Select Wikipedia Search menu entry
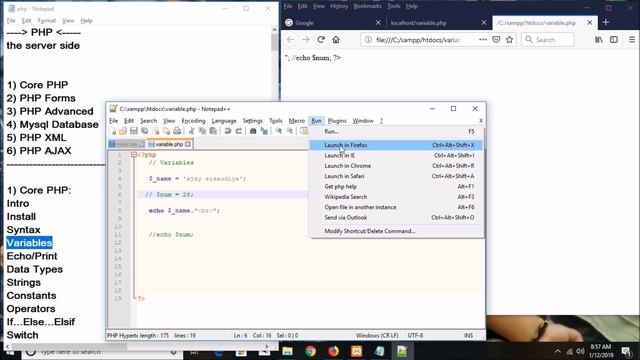The image size is (640, 360). click(396, 197)
